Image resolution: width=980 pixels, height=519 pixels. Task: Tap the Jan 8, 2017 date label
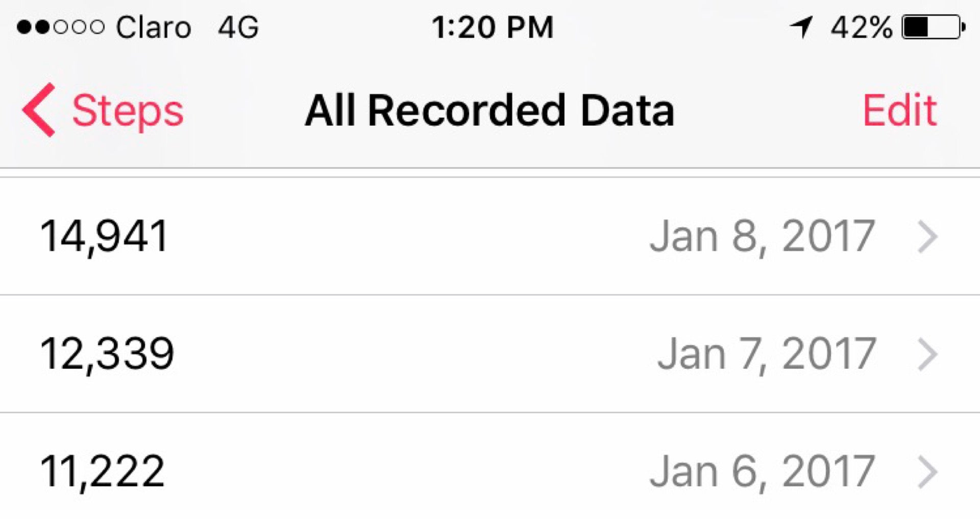(x=763, y=237)
